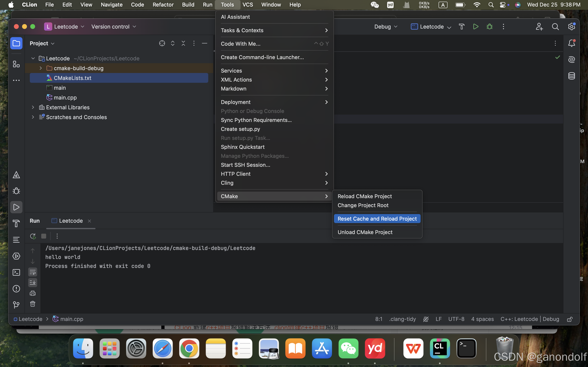Click the Build hammer icon in toolbar
The height and width of the screenshot is (367, 588).
(461, 27)
